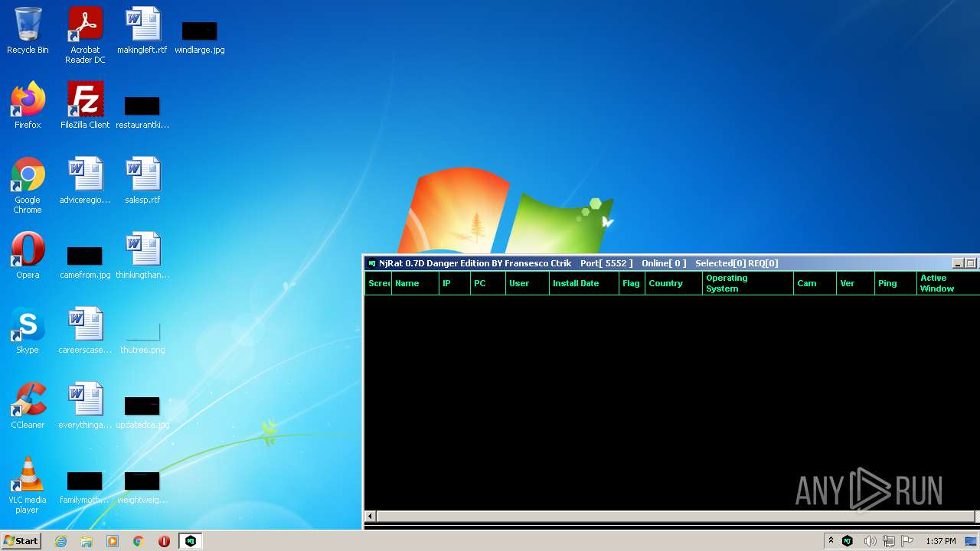Open the media player taskbar icon
The width and height of the screenshot is (980, 551).
(x=113, y=541)
